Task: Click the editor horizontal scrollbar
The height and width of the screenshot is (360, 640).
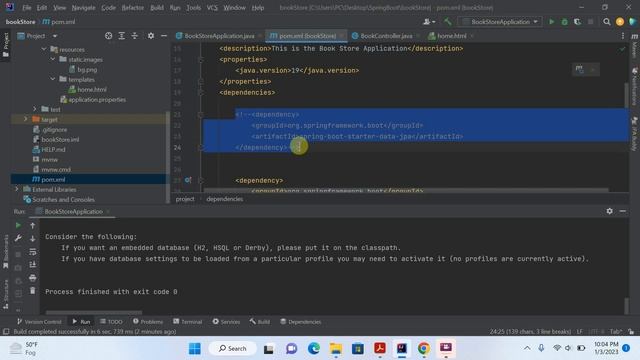Action: (x=406, y=190)
